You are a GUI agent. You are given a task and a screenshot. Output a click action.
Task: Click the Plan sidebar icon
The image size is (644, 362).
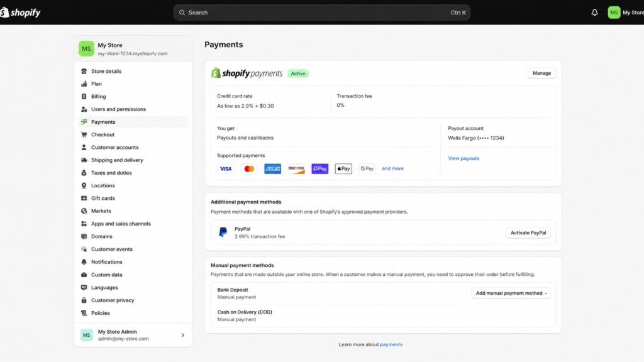[x=84, y=84]
